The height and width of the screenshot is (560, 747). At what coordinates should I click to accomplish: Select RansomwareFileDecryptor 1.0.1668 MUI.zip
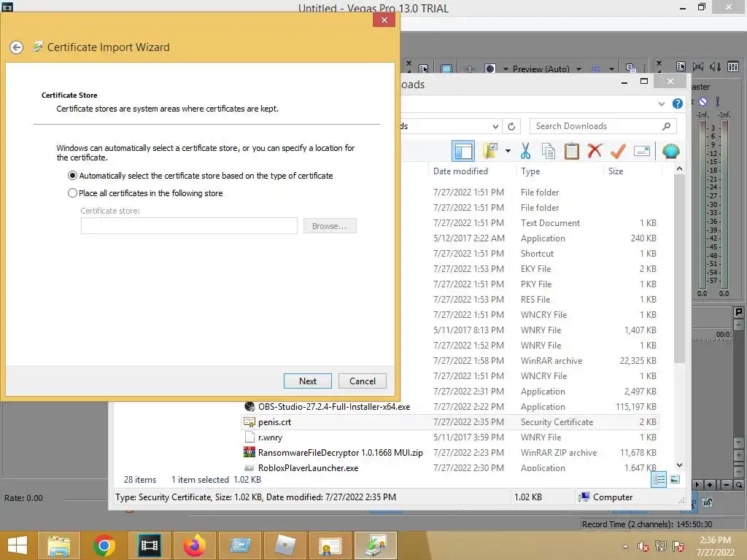[340, 452]
